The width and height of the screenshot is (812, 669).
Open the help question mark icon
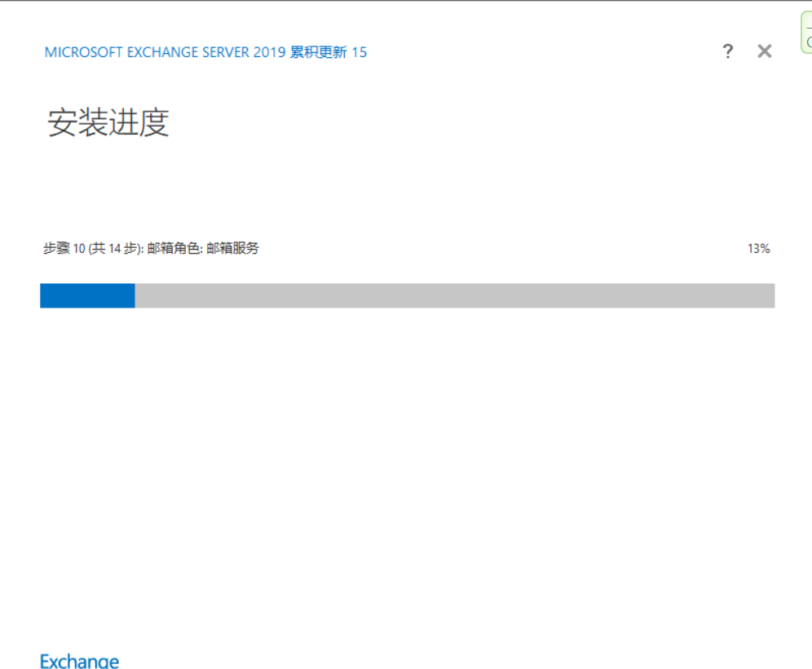pos(727,51)
